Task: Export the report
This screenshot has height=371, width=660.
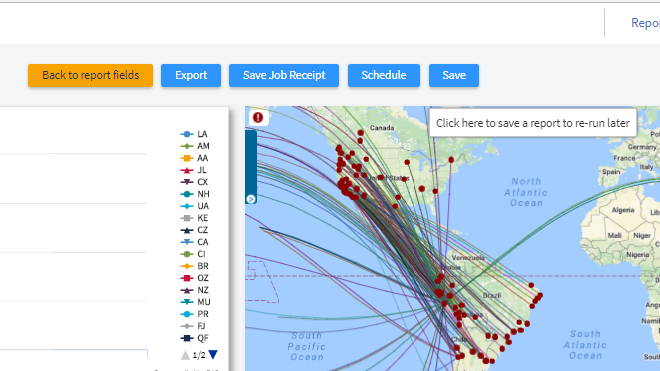Action: [x=191, y=75]
